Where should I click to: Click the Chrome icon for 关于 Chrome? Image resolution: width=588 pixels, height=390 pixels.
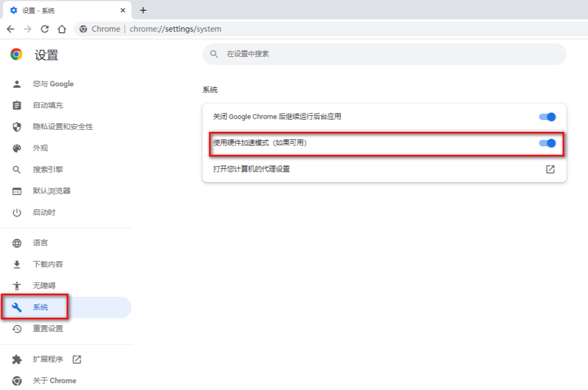point(17,381)
